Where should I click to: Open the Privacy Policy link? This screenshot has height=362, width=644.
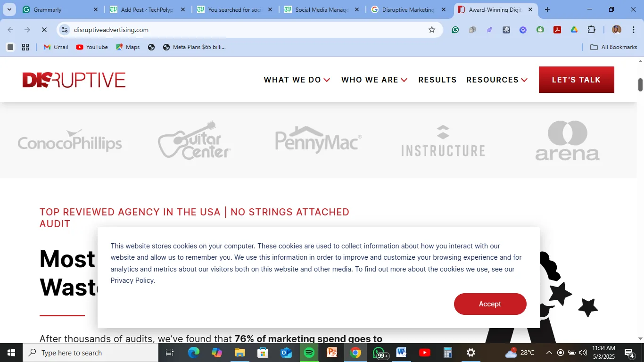[132, 280]
